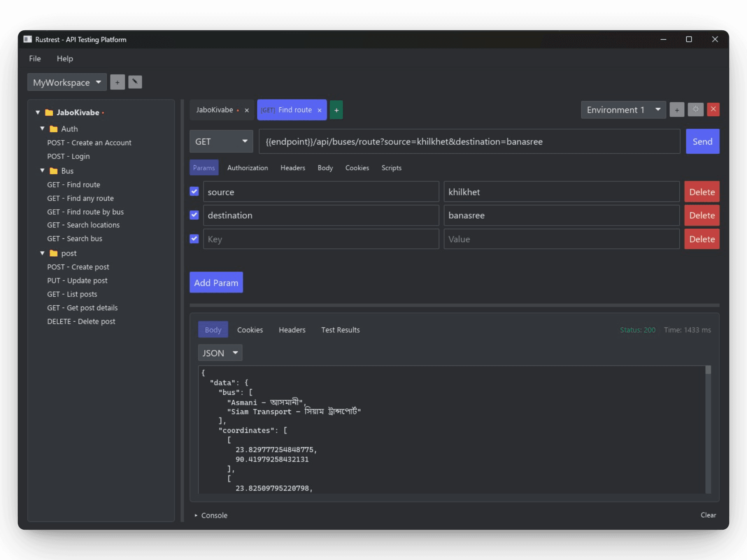Send the request
The width and height of the screenshot is (747, 560).
click(x=702, y=142)
